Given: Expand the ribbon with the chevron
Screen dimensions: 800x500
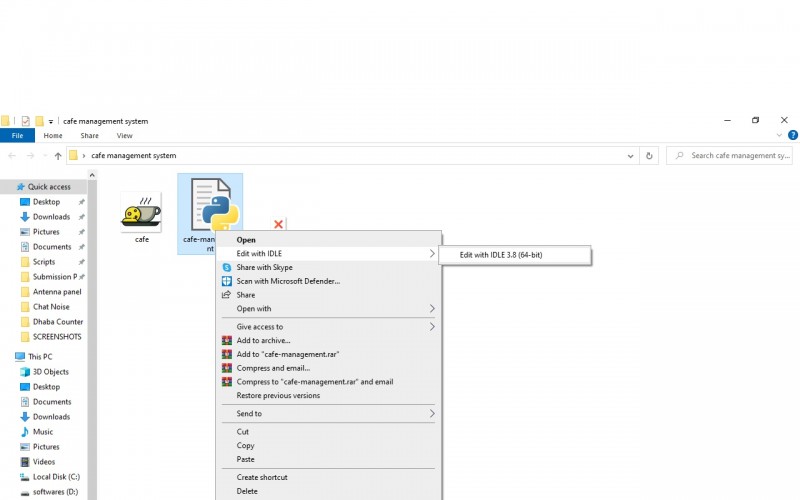Looking at the screenshot, I should click(x=779, y=135).
